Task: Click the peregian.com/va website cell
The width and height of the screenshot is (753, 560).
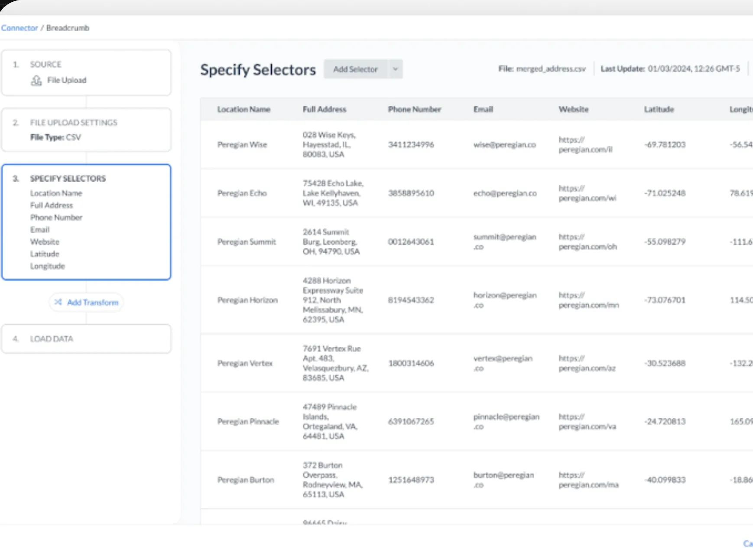Action: (x=587, y=421)
